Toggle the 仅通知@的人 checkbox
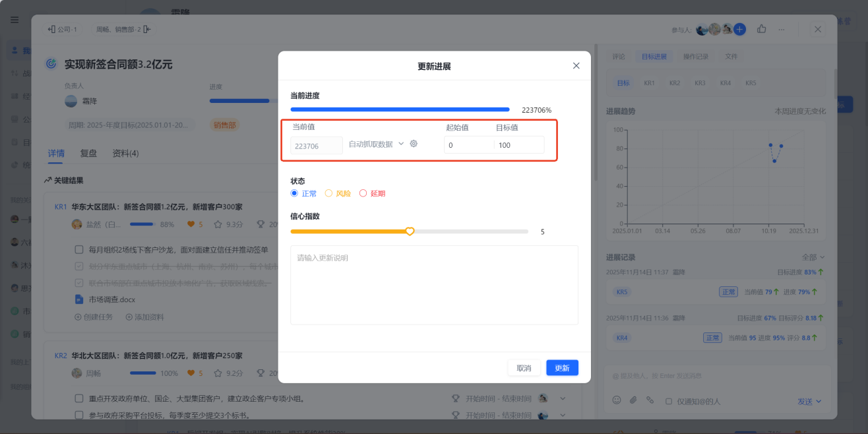 click(x=668, y=401)
